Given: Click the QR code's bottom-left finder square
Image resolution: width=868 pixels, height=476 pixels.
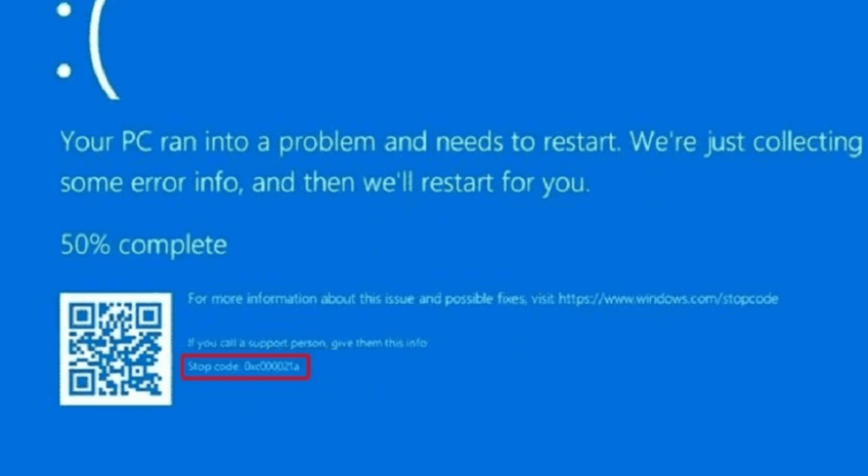Looking at the screenshot, I should click(82, 382).
